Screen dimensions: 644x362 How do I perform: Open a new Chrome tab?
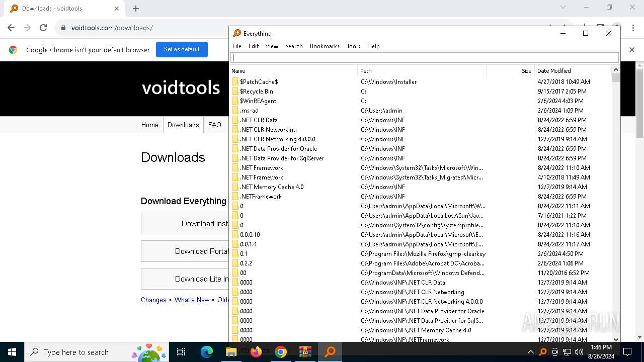coord(136,9)
